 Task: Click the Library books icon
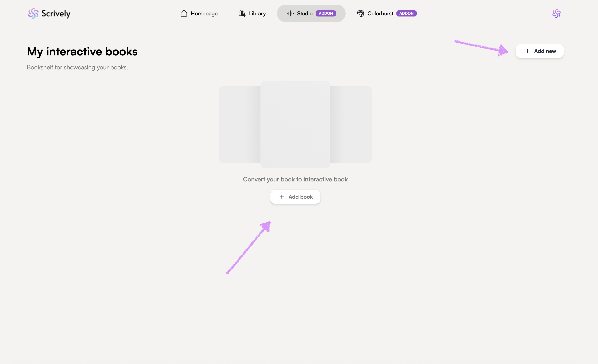[x=242, y=13]
